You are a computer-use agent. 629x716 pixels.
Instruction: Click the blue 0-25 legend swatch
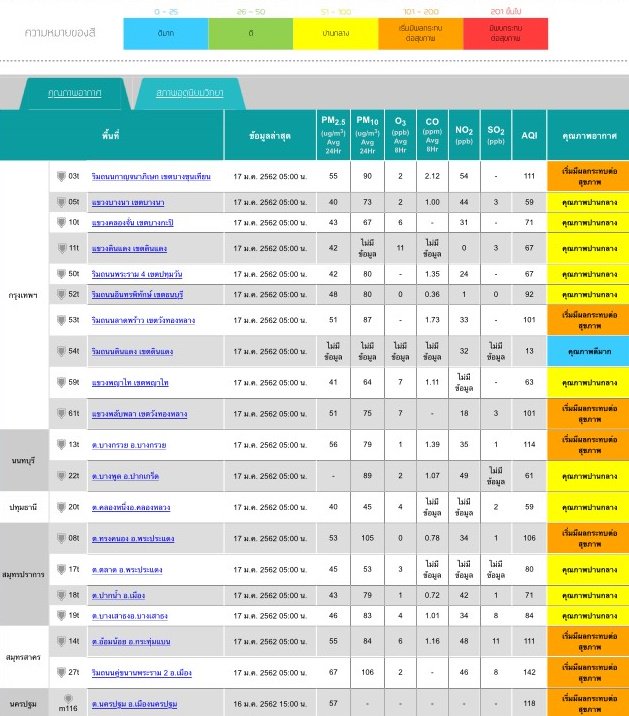pyautogui.click(x=166, y=33)
